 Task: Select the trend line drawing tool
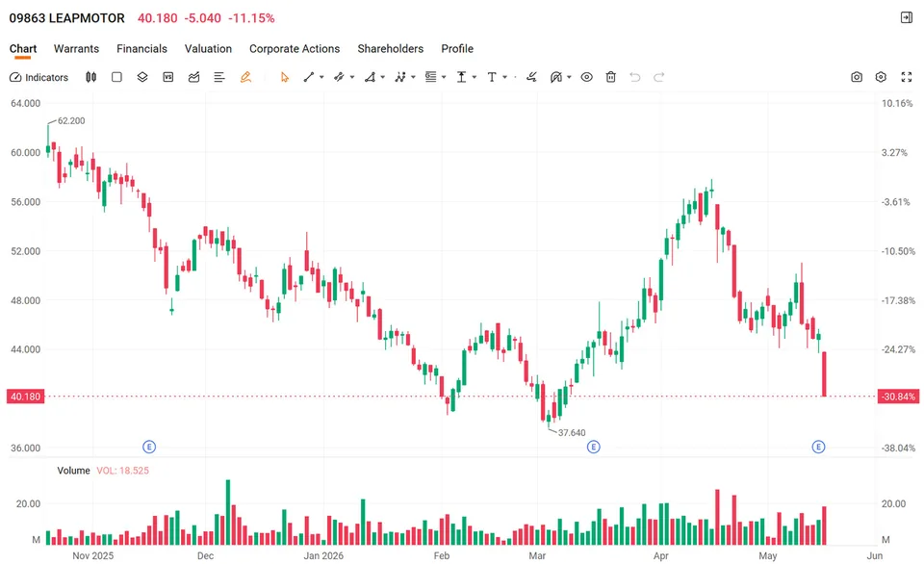[x=309, y=77]
